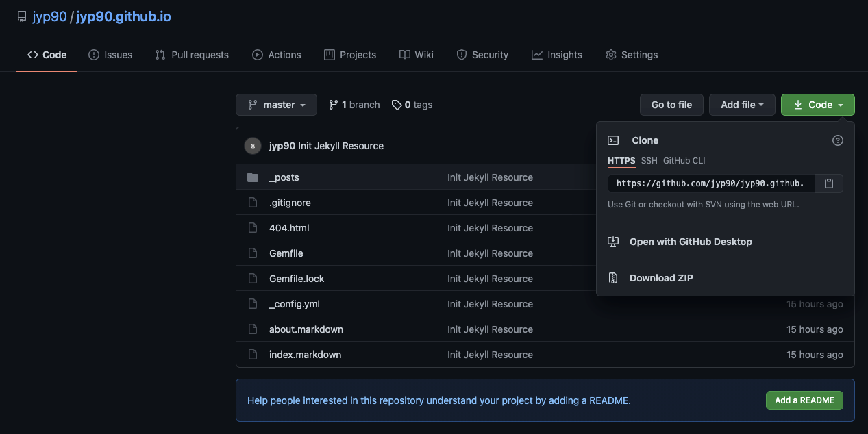868x434 pixels.
Task: Open the Wiki tab
Action: pos(417,55)
